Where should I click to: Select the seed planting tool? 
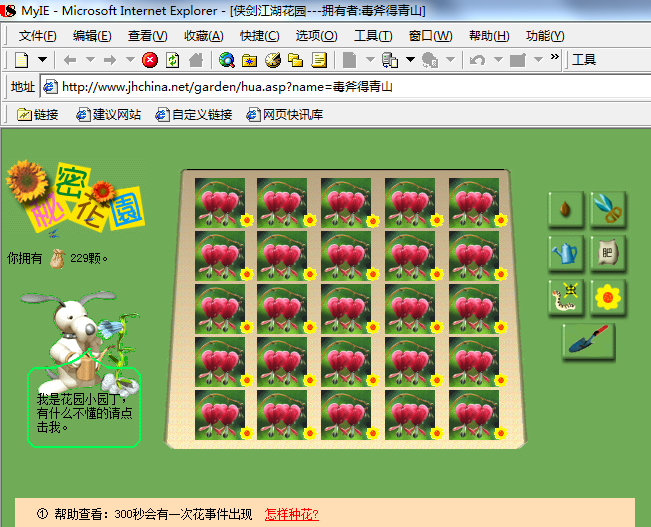[565, 209]
